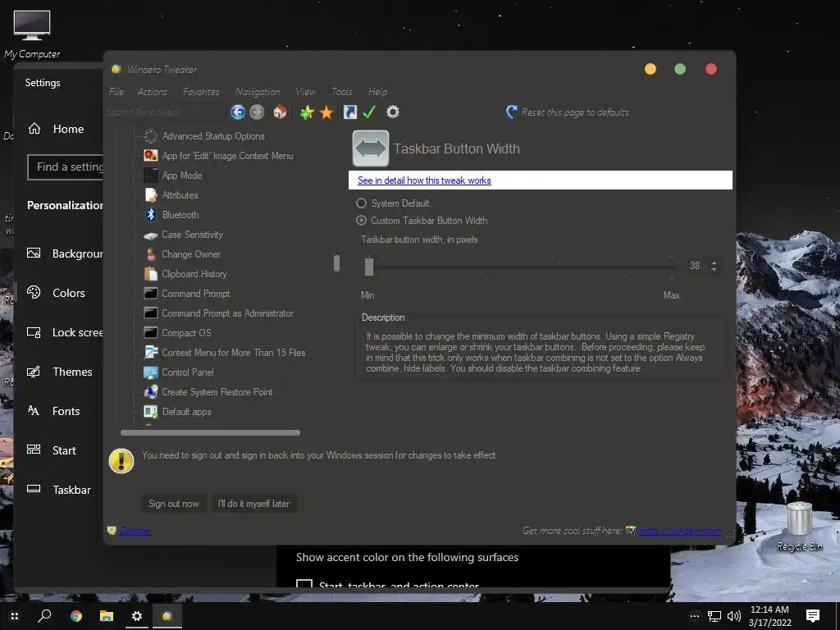Open the Navigation menu

tap(258, 92)
